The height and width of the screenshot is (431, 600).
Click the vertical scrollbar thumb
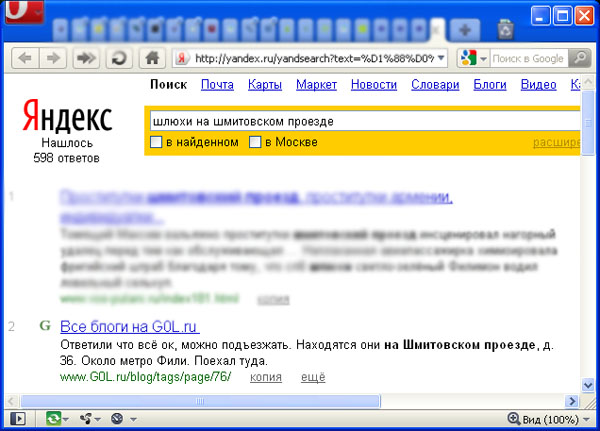[588, 123]
